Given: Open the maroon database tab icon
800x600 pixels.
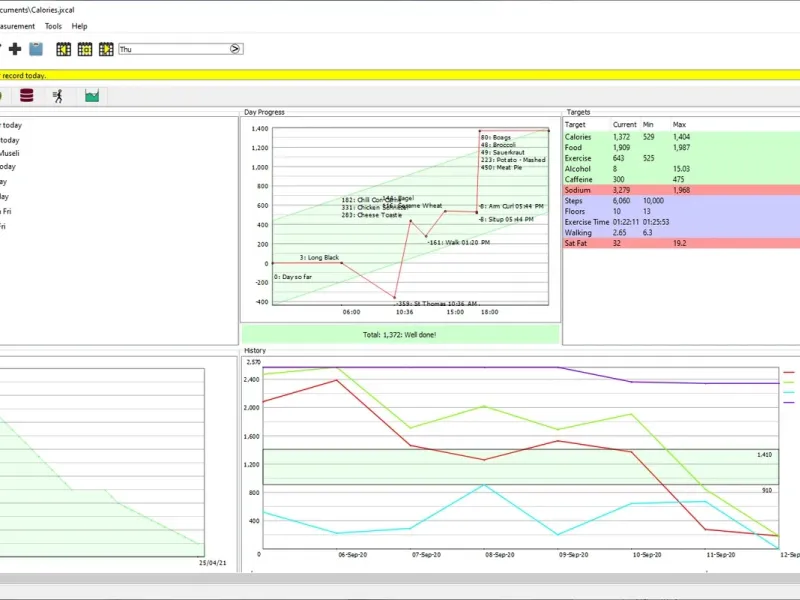Looking at the screenshot, I should 27,95.
